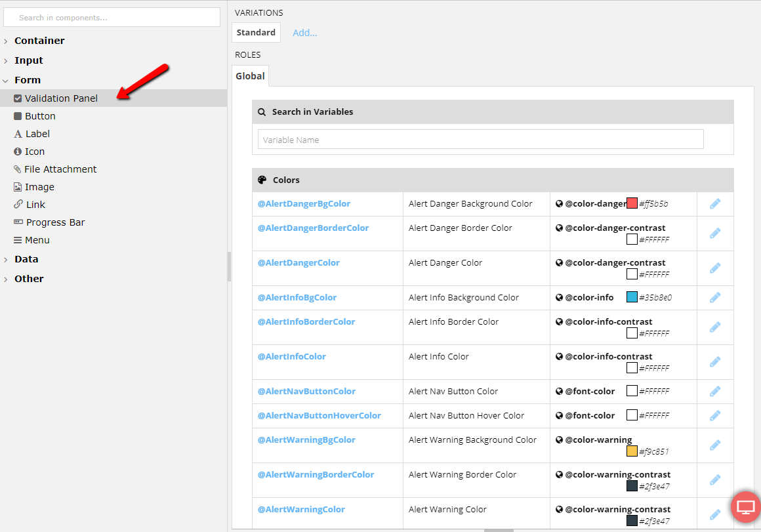Click the Validation Panel checkbox icon
The image size is (761, 532).
(18, 98)
